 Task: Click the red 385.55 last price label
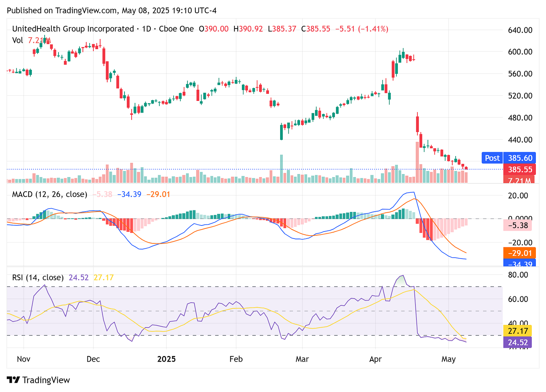(519, 170)
